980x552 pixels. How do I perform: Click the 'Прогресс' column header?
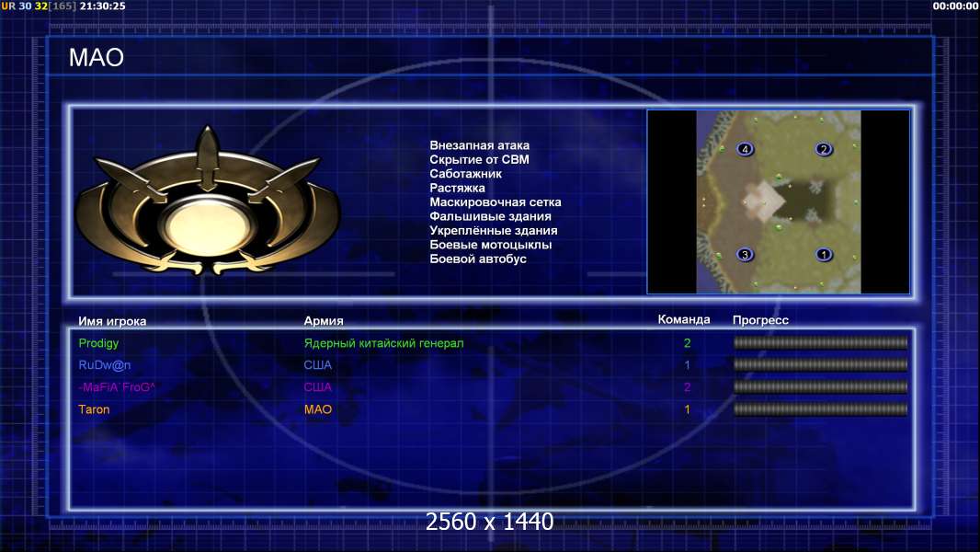pyautogui.click(x=760, y=320)
